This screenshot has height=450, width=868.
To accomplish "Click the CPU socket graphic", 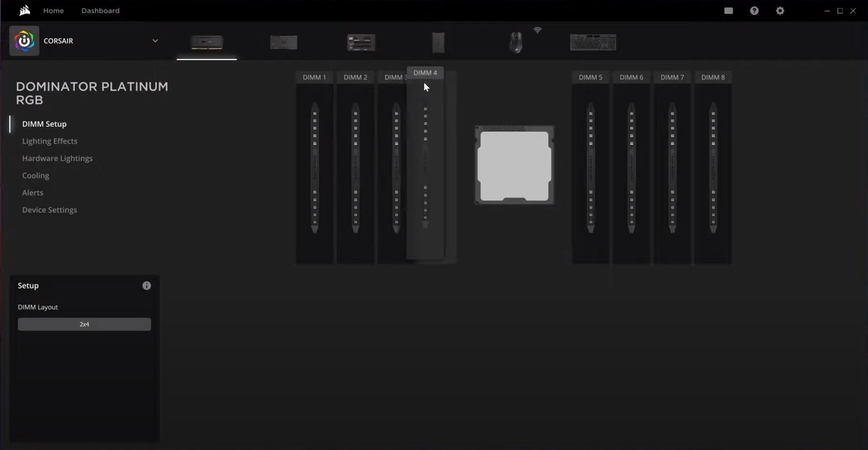I will pos(514,165).
